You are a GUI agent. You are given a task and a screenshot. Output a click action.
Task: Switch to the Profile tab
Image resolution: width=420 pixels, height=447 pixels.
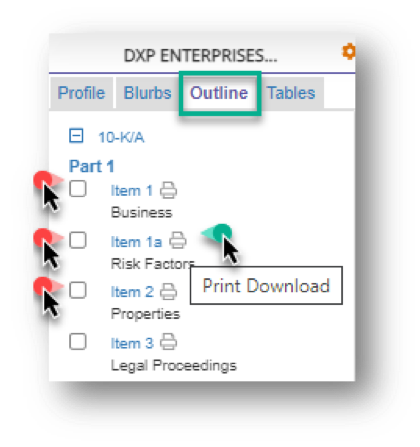(81, 93)
